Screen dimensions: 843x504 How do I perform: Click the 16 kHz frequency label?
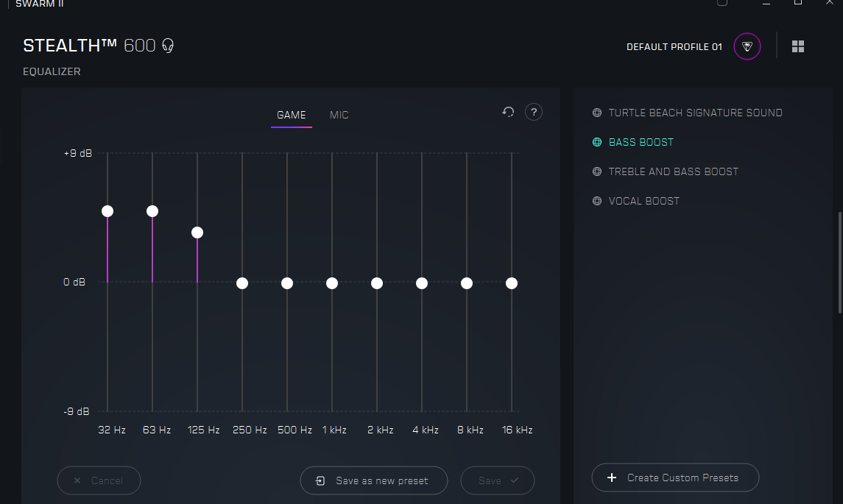point(517,430)
